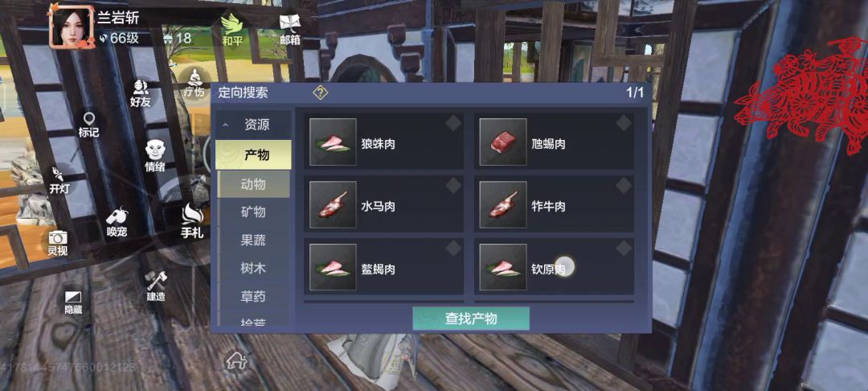Collapse the 资源 category chevron

click(225, 126)
